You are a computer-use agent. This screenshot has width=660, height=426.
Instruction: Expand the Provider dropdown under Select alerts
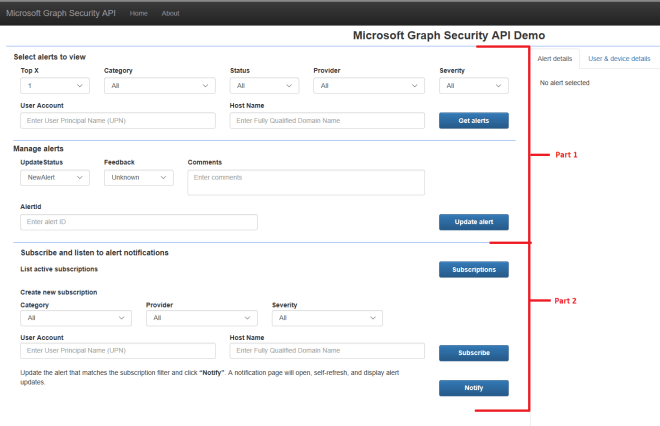click(369, 85)
